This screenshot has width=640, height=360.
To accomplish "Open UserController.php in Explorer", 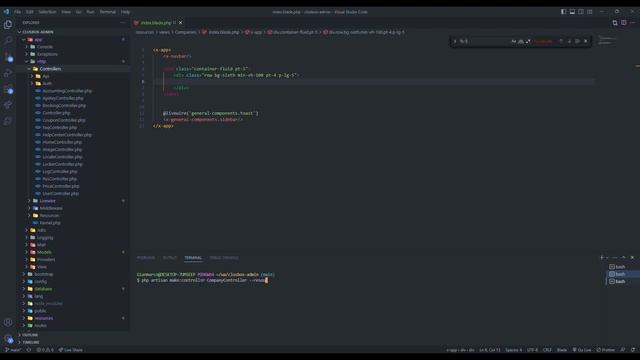I will click(60, 194).
